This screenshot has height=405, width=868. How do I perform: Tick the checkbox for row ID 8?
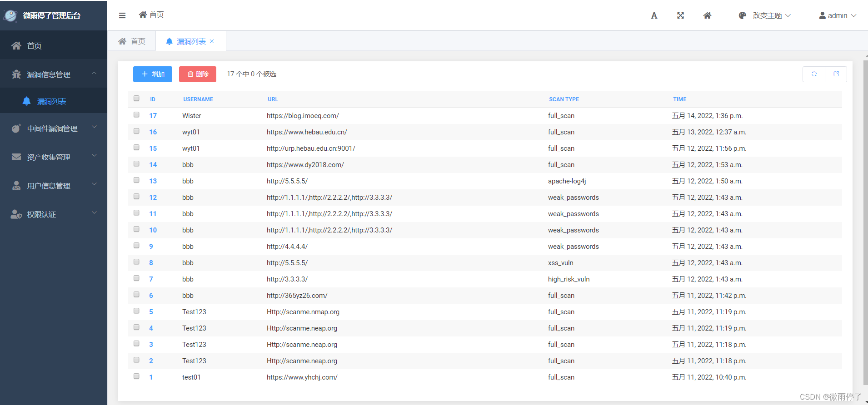point(136,262)
